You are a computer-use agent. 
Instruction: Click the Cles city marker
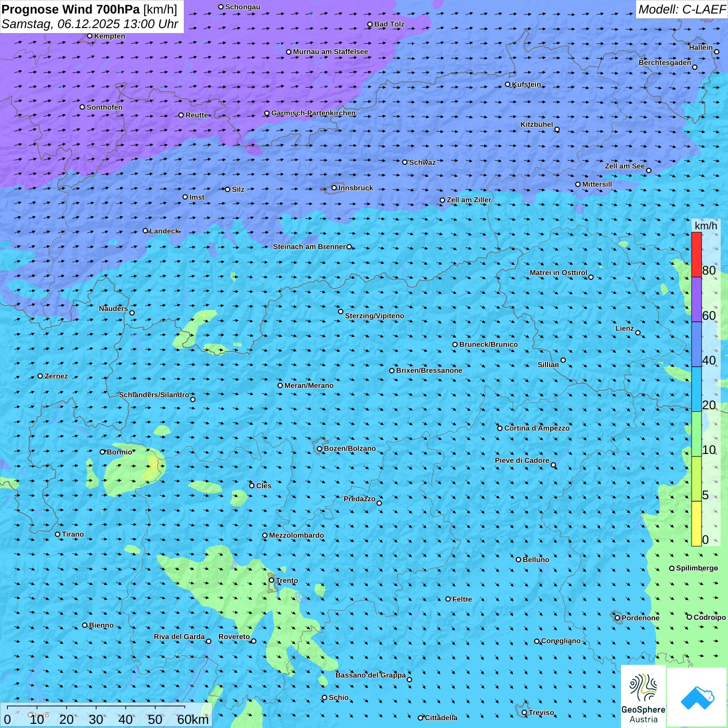click(x=252, y=486)
